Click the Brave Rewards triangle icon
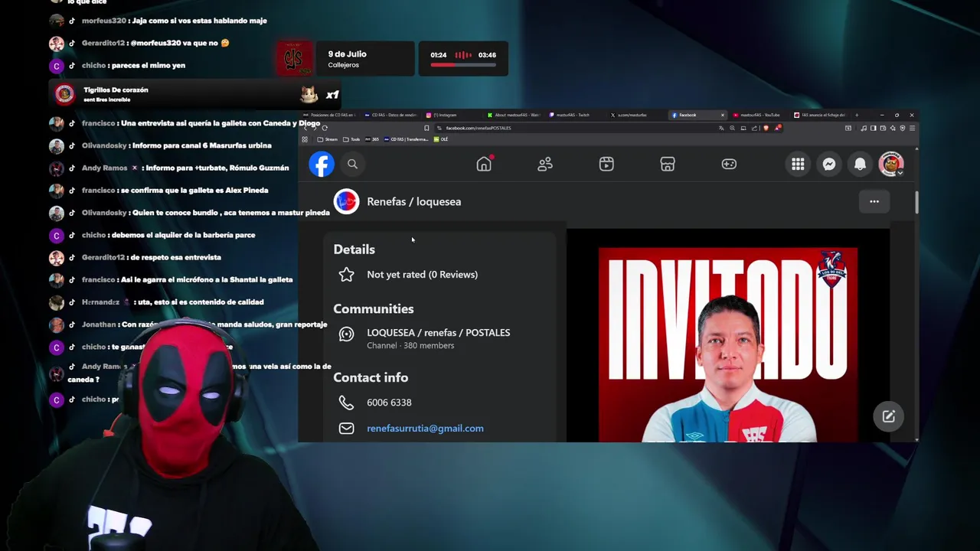The height and width of the screenshot is (551, 980). click(x=778, y=128)
